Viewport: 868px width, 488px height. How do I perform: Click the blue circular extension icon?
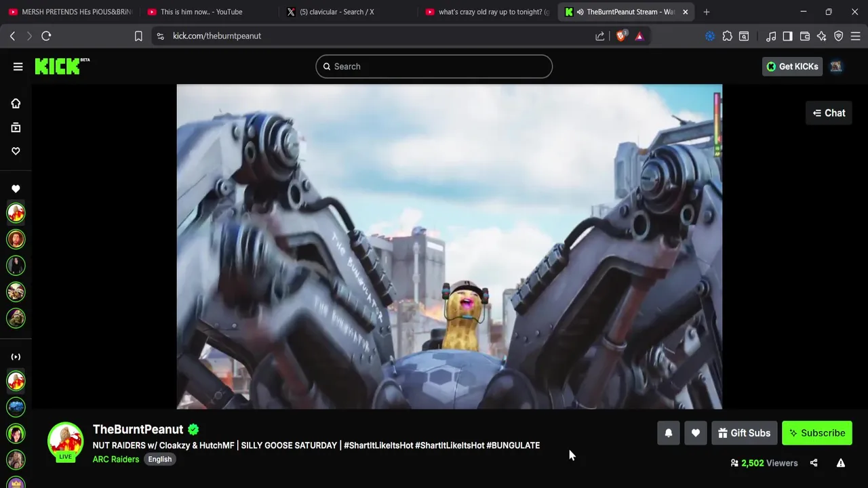(x=710, y=36)
